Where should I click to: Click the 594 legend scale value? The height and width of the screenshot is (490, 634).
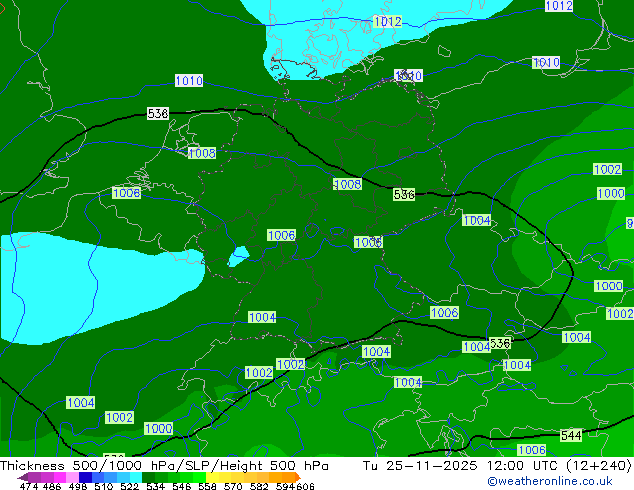pos(285,486)
